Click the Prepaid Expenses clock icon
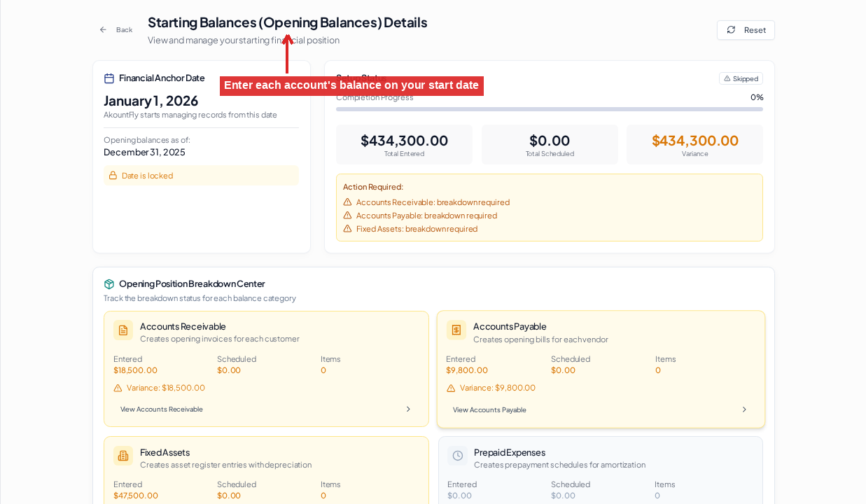 [458, 456]
